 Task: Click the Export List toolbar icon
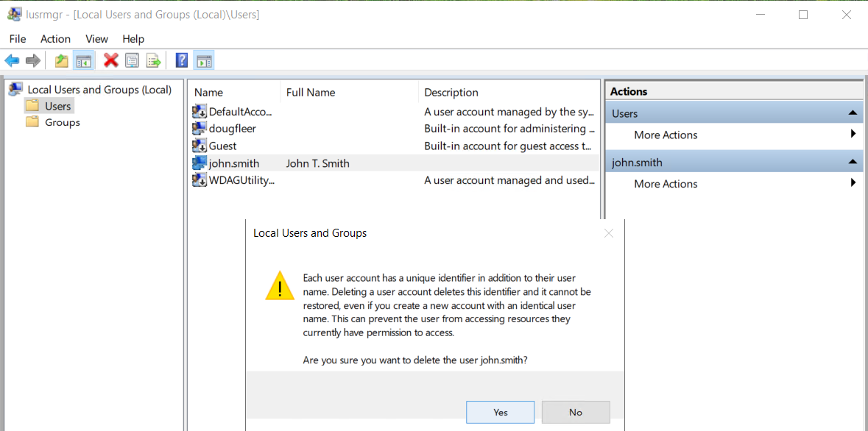tap(153, 60)
